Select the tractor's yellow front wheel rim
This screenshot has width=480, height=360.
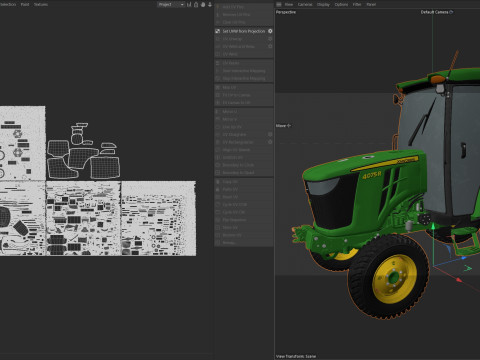tap(395, 279)
